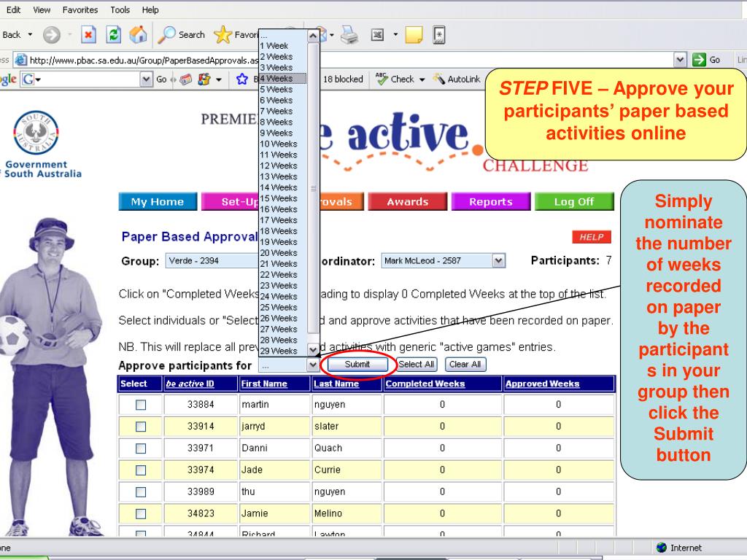The width and height of the screenshot is (747, 560).
Task: Tick the checkbox for martin nguyen
Action: (x=141, y=405)
